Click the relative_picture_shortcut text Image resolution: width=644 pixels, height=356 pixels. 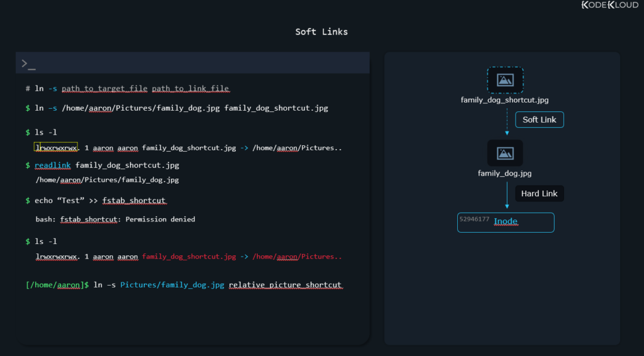pyautogui.click(x=286, y=285)
